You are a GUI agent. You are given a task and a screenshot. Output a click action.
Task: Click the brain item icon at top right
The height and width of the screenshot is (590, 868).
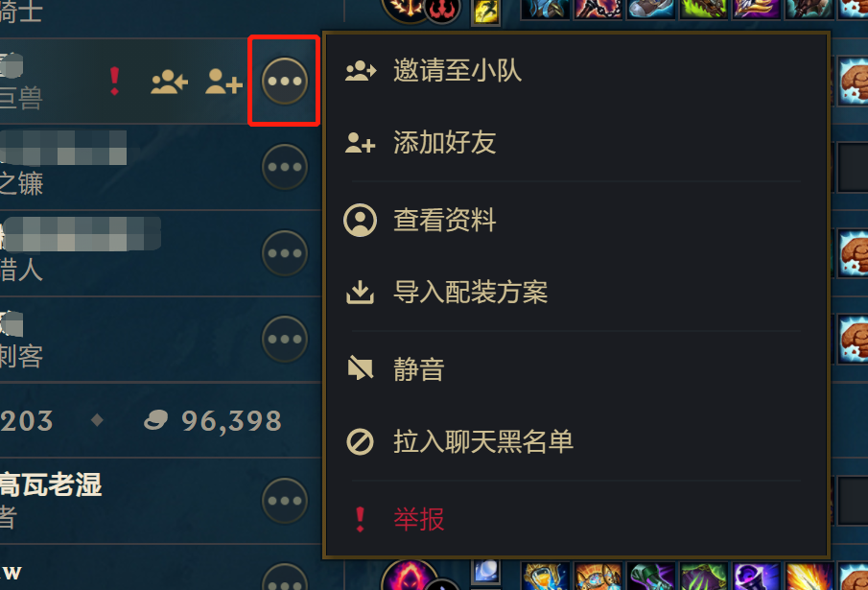click(x=854, y=82)
